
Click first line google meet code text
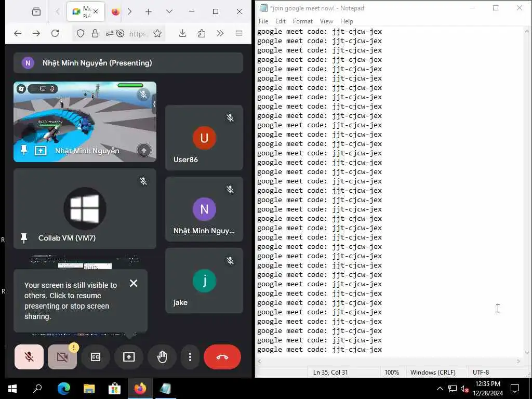tap(320, 32)
